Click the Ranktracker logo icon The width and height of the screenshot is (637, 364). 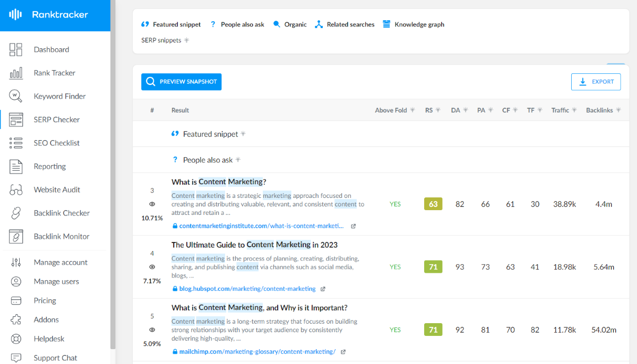coord(16,15)
